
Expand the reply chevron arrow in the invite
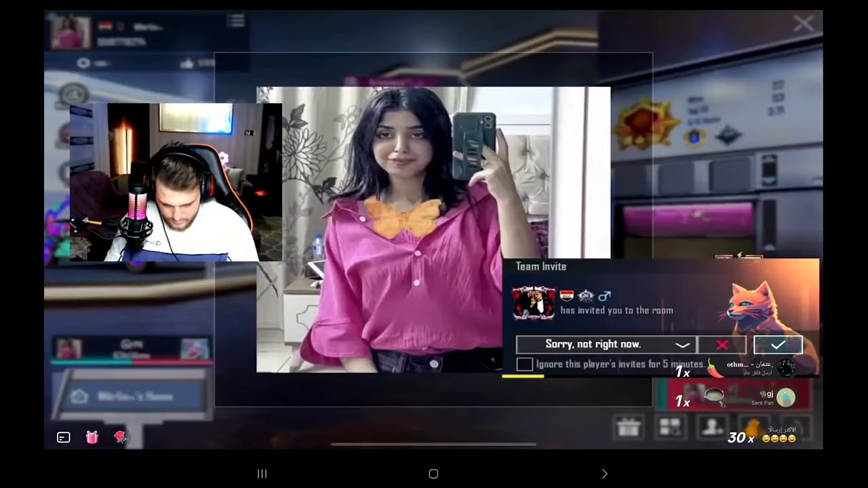[x=682, y=345]
